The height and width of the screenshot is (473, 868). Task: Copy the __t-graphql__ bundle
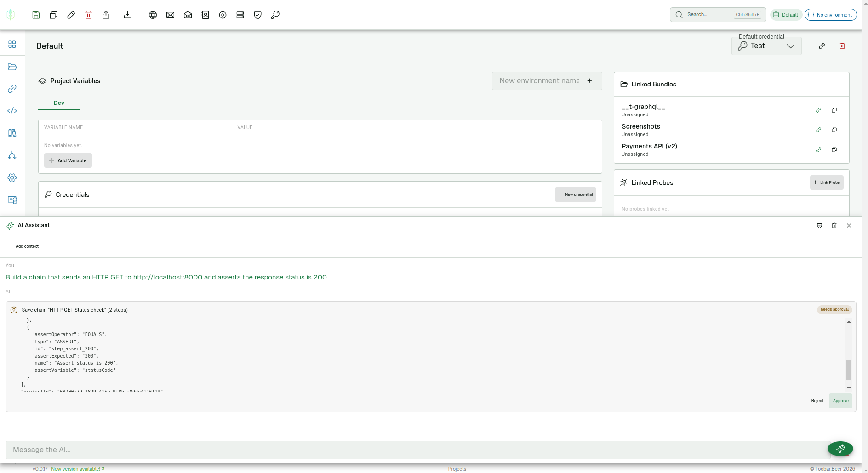coord(834,110)
